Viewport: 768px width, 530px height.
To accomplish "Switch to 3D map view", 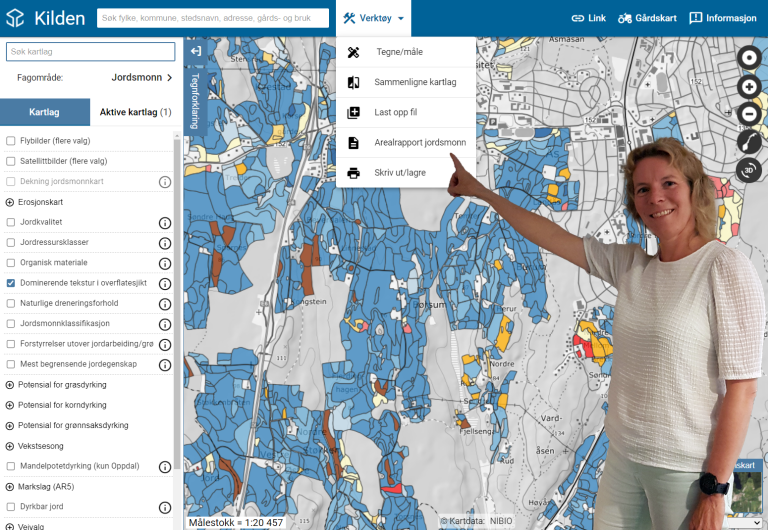I will point(749,170).
